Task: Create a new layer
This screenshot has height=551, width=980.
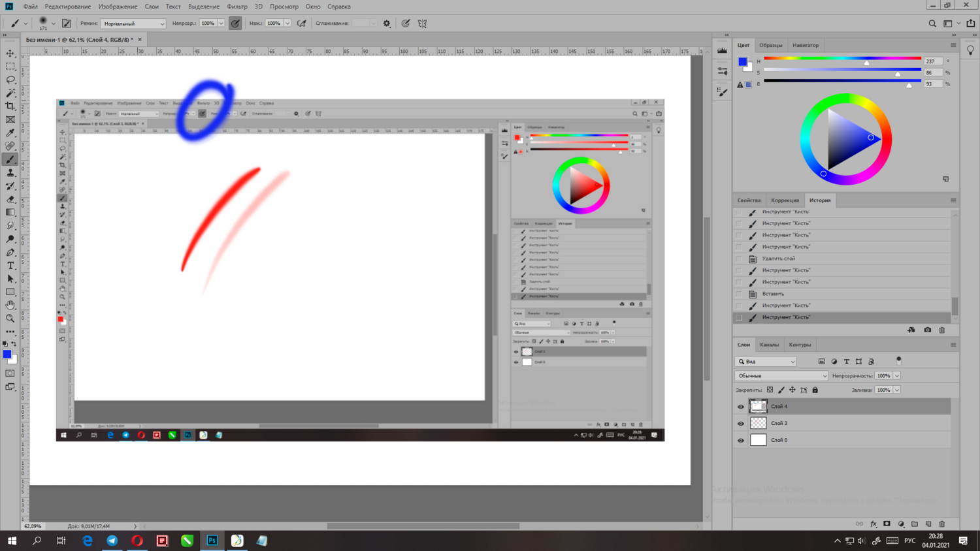Action: (928, 524)
